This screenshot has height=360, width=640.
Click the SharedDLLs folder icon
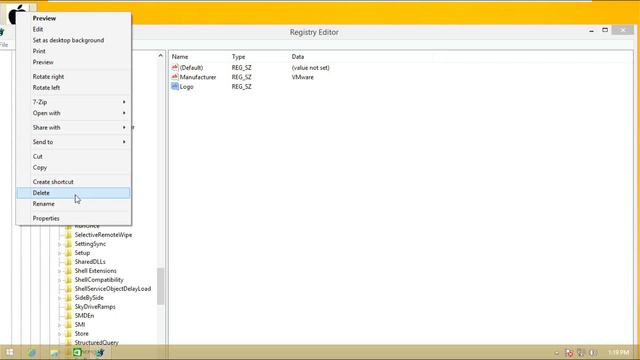click(69, 262)
